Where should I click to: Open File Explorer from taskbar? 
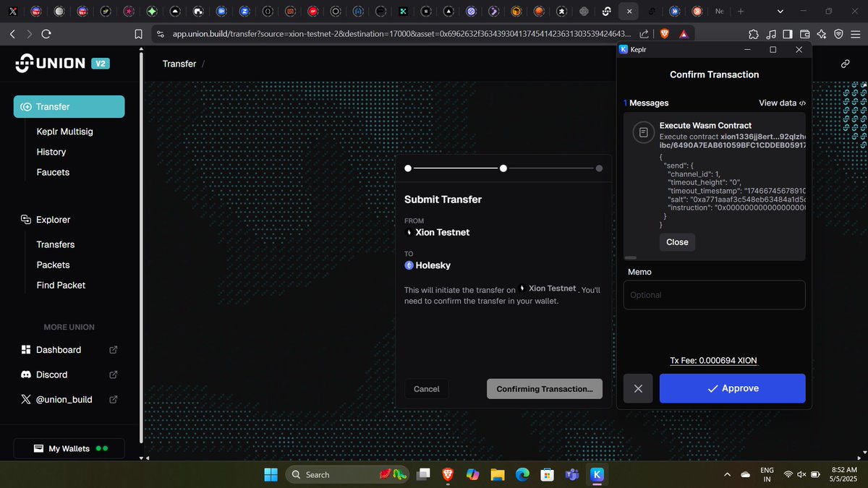click(497, 474)
